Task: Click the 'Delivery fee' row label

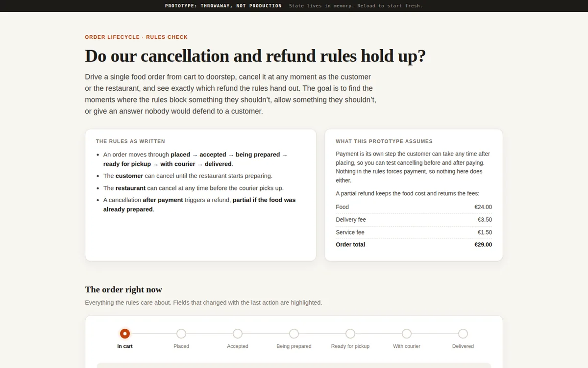Action: [x=351, y=220]
